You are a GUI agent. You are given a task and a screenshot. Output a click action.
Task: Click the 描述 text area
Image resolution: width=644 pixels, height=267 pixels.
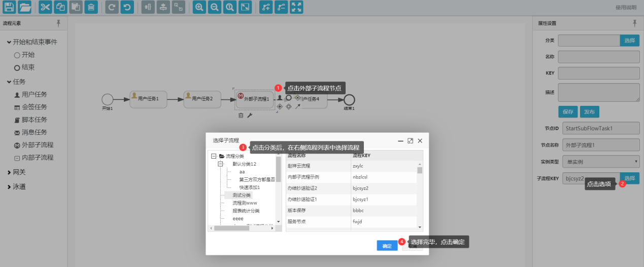[x=598, y=93]
